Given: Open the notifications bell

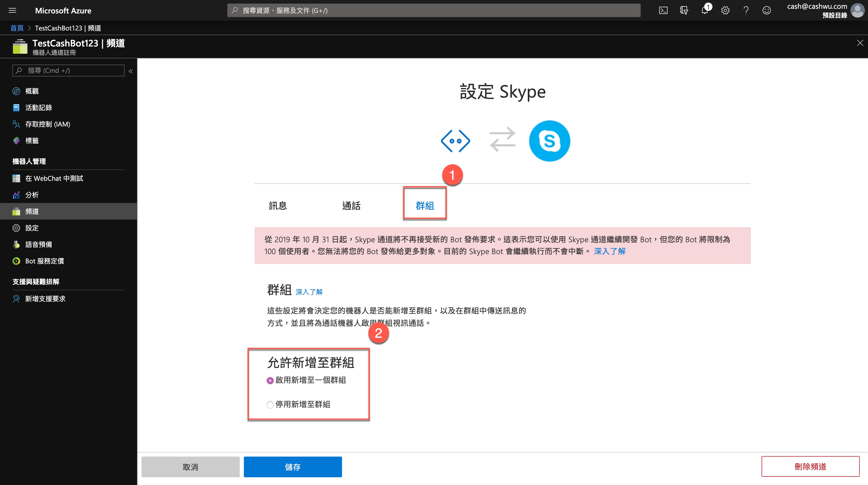Looking at the screenshot, I should (x=704, y=10).
